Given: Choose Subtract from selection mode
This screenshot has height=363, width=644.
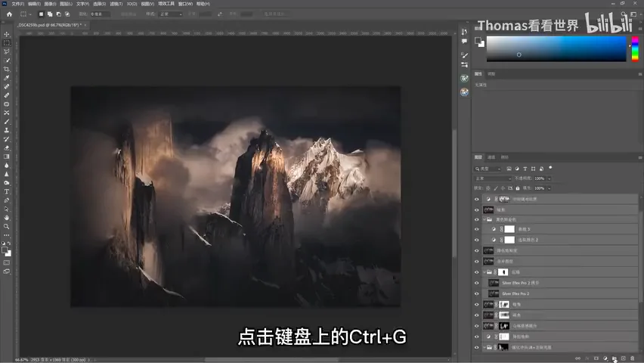Looking at the screenshot, I should point(59,14).
